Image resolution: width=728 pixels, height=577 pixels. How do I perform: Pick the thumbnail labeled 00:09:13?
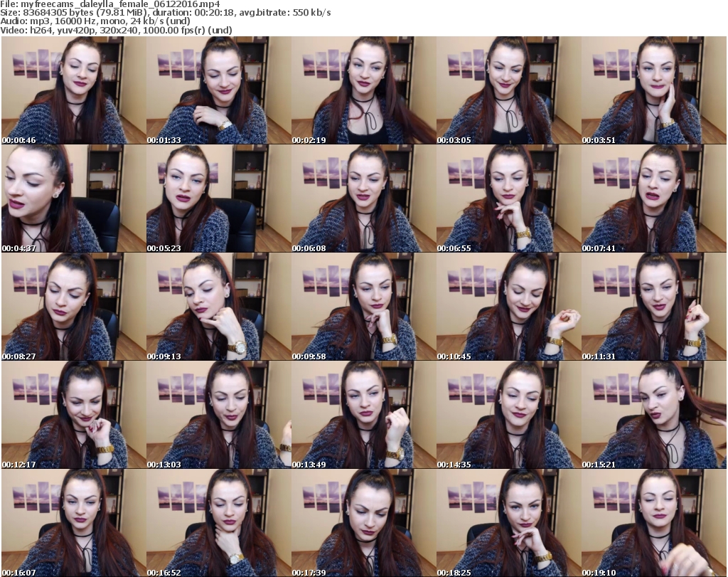[218, 307]
